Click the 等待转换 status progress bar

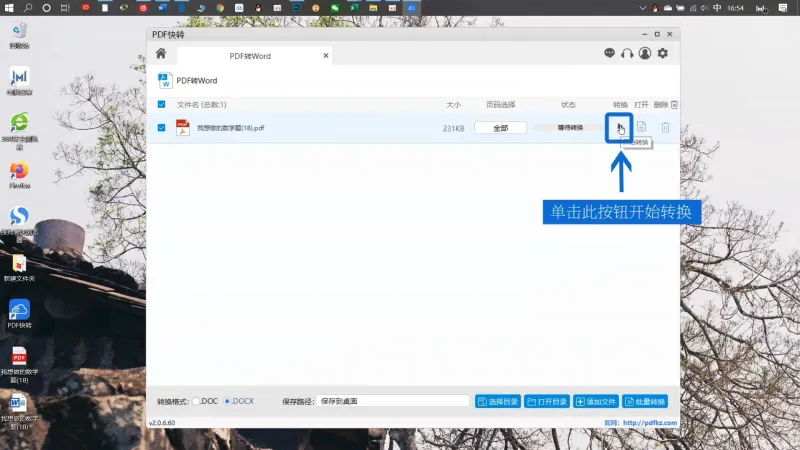[x=569, y=128]
